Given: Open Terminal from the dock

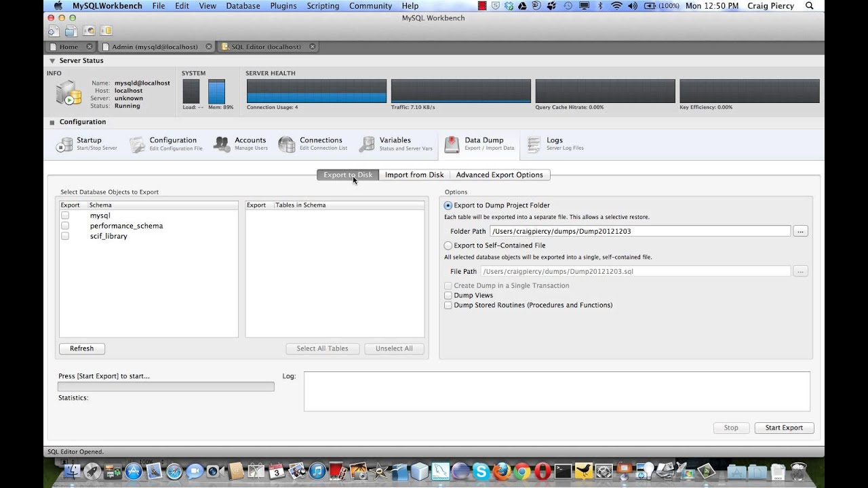Looking at the screenshot, I should (x=563, y=471).
